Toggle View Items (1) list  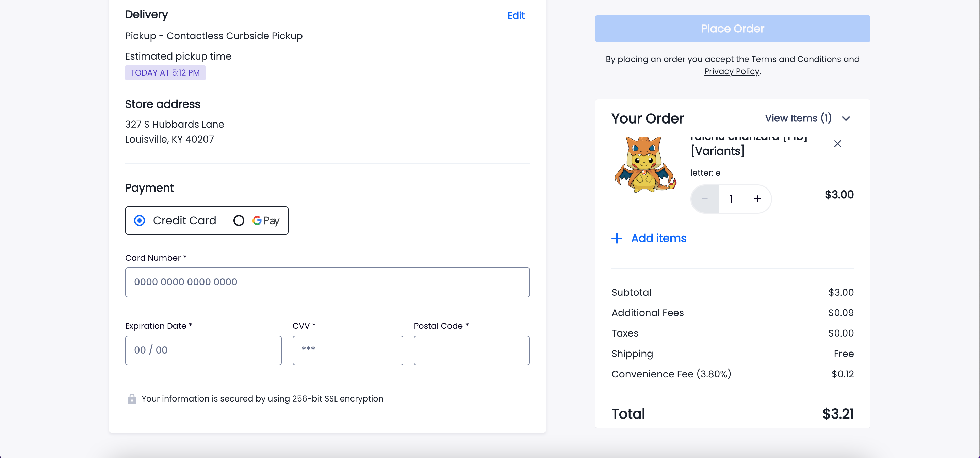(x=798, y=118)
